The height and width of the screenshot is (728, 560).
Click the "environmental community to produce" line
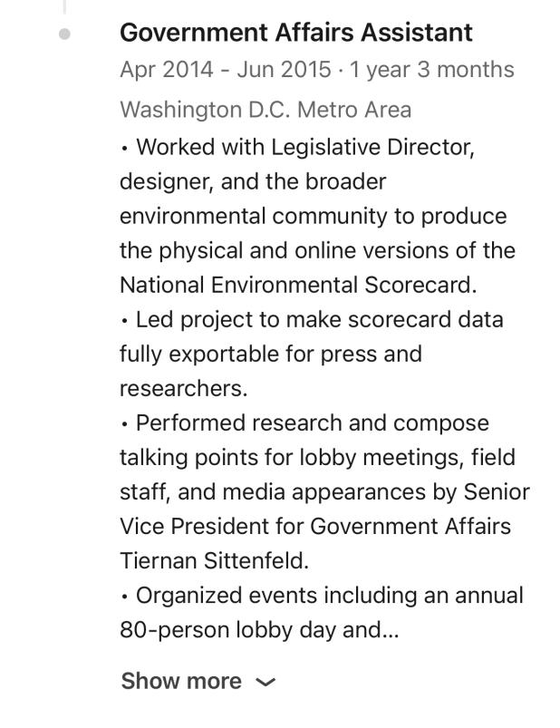coord(314,217)
